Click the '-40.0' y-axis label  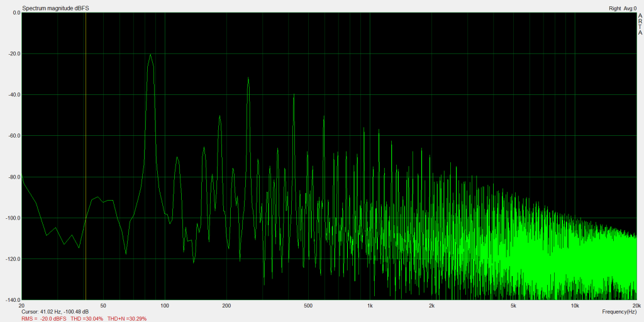tap(15, 95)
